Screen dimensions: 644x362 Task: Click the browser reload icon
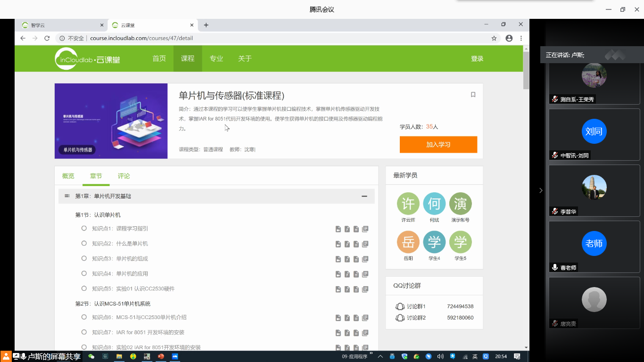tap(47, 38)
